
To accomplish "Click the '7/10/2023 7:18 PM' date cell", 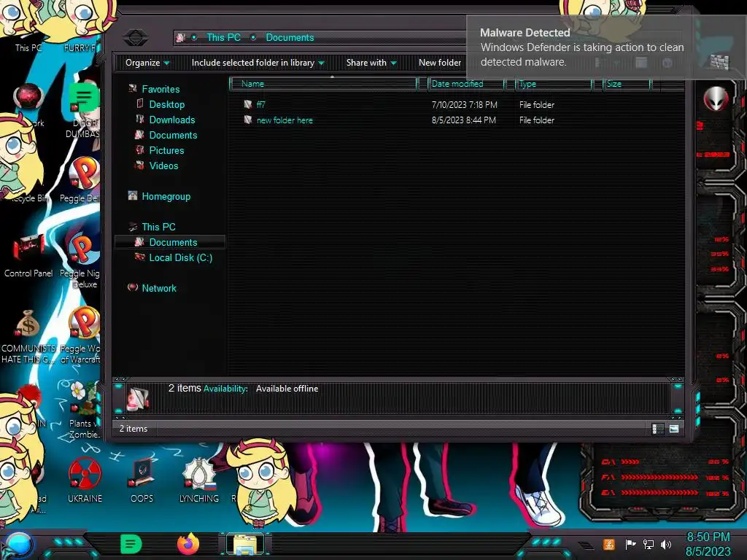I will pos(465,104).
